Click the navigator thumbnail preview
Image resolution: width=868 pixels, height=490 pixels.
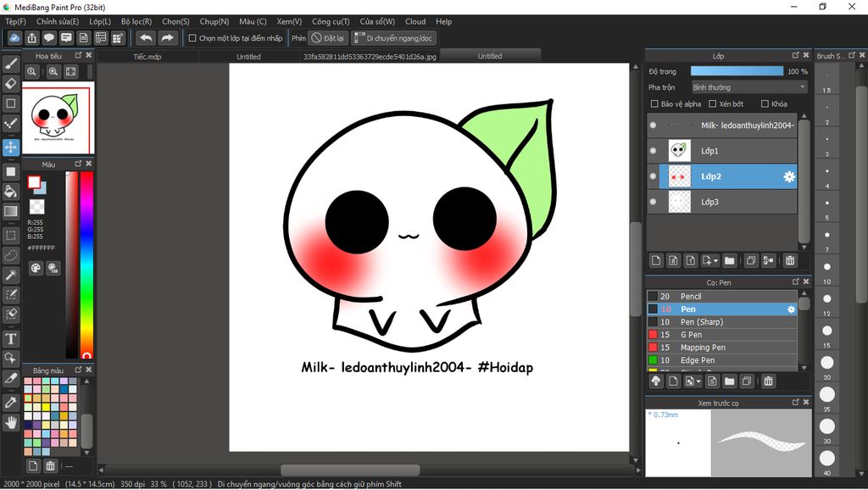58,118
